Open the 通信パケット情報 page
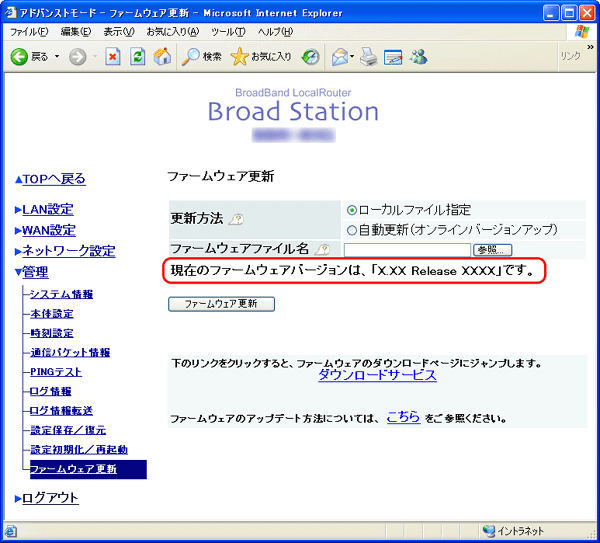The image size is (600, 543). pos(70,352)
